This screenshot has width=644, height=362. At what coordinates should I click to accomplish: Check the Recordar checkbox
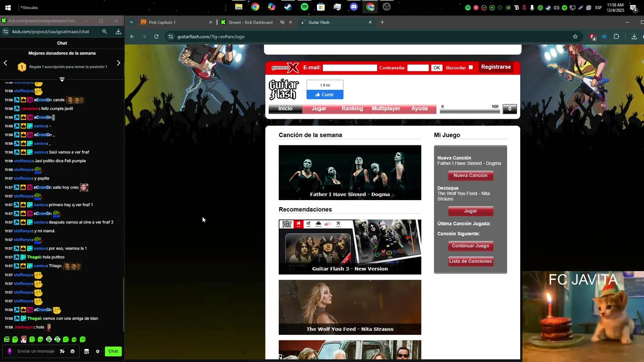point(470,67)
